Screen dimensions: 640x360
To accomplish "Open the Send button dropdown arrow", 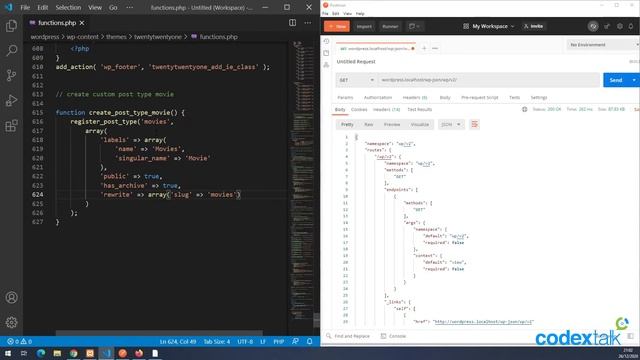I will coord(634,80).
